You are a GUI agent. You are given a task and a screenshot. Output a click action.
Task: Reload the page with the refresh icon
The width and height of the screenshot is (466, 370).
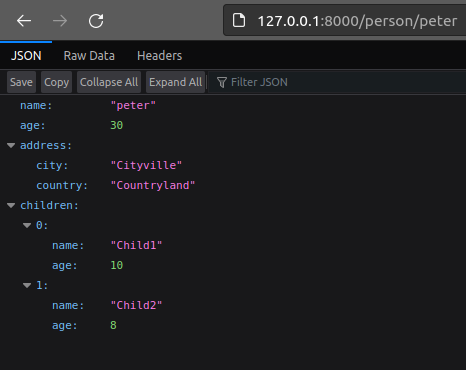[96, 21]
